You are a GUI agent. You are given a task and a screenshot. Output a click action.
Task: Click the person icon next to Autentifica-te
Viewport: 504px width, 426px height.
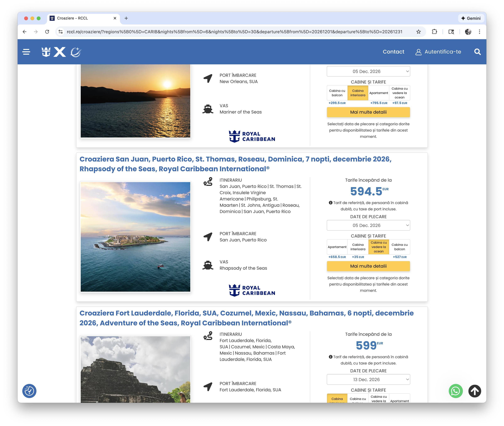418,52
